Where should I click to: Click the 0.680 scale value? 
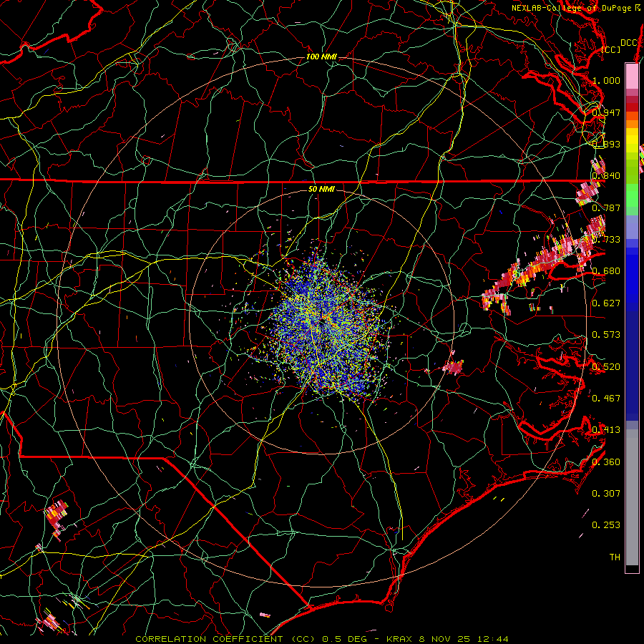pyautogui.click(x=606, y=271)
